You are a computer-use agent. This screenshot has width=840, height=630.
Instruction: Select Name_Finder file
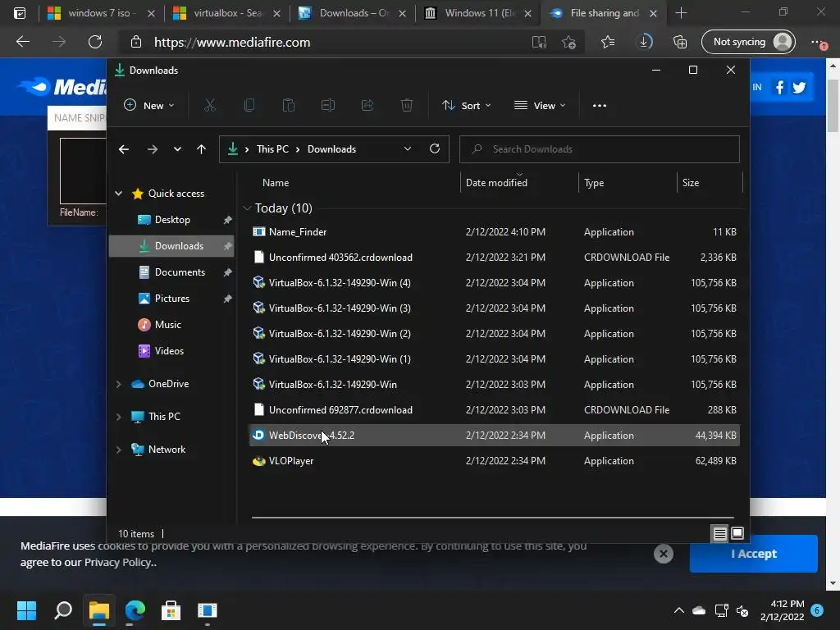[494, 232]
